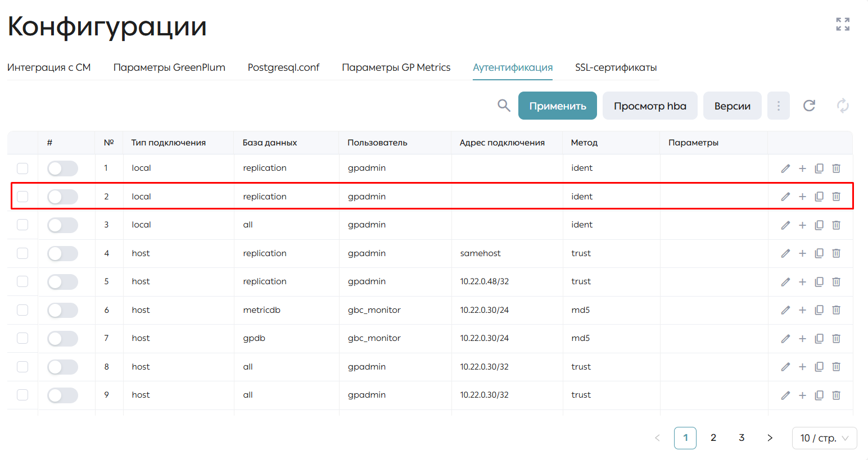Screen dimensions: 868x460
Task: Tick the checkbox for row 5
Action: coord(22,281)
